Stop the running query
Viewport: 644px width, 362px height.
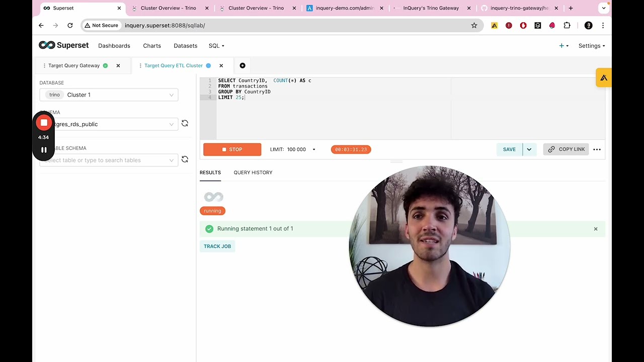[x=232, y=149]
